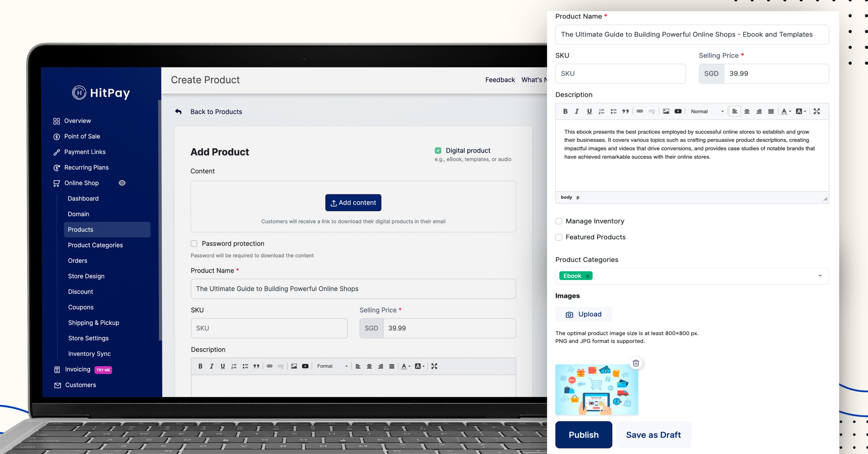Image resolution: width=868 pixels, height=454 pixels.
Task: Center text in the Normal-style editor
Action: click(747, 111)
